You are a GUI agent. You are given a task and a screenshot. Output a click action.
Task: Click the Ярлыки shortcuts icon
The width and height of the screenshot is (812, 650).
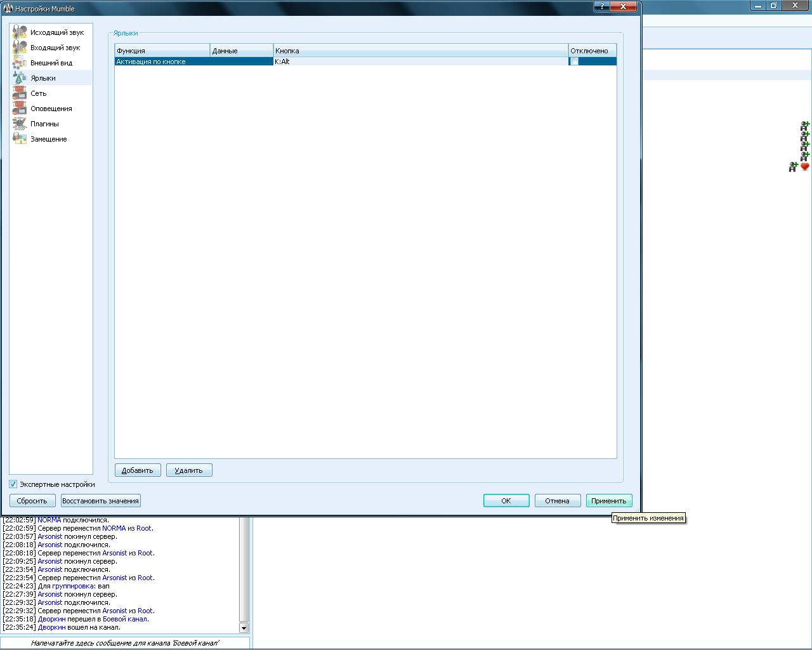(20, 78)
